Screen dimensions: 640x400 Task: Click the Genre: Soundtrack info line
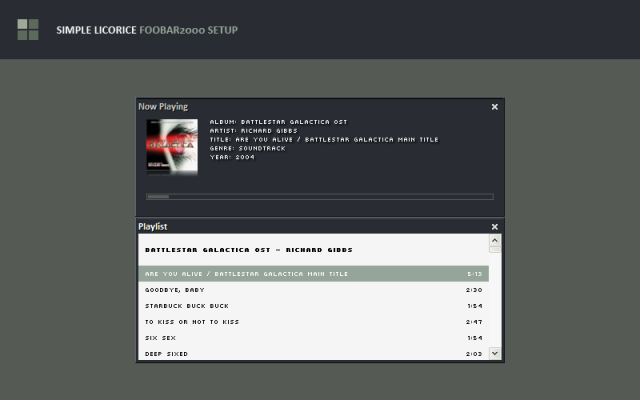(x=248, y=149)
